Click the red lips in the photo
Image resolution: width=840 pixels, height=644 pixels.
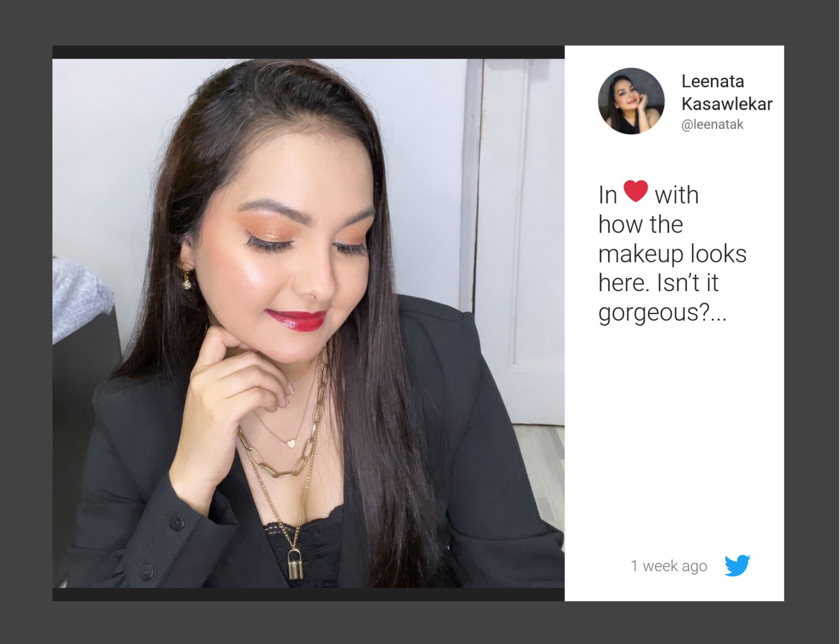(x=296, y=319)
